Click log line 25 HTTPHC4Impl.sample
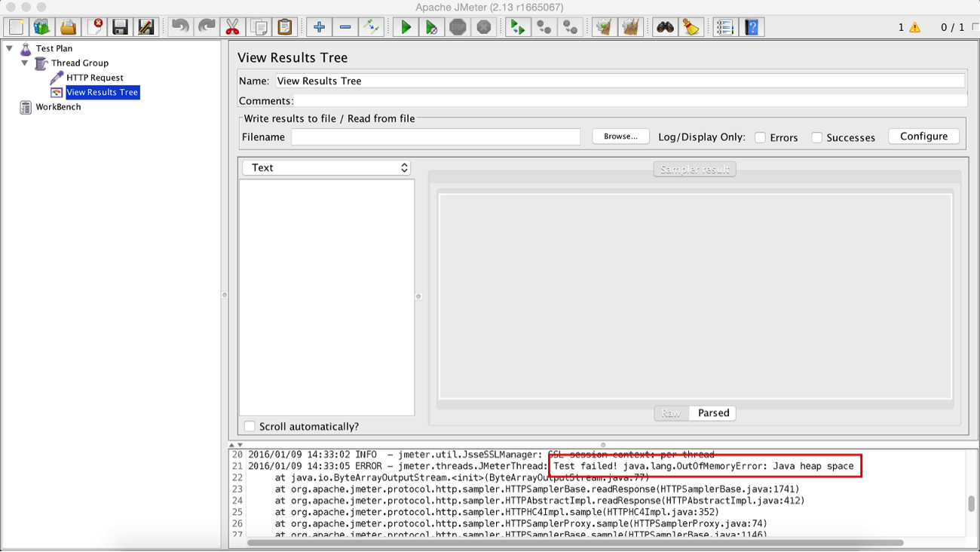The width and height of the screenshot is (980, 552). pos(497,513)
